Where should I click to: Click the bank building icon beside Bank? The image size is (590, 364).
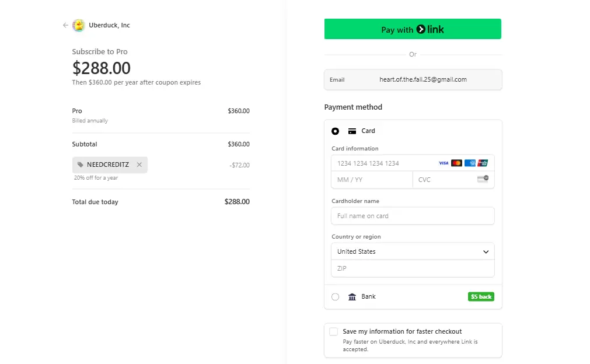click(x=352, y=296)
